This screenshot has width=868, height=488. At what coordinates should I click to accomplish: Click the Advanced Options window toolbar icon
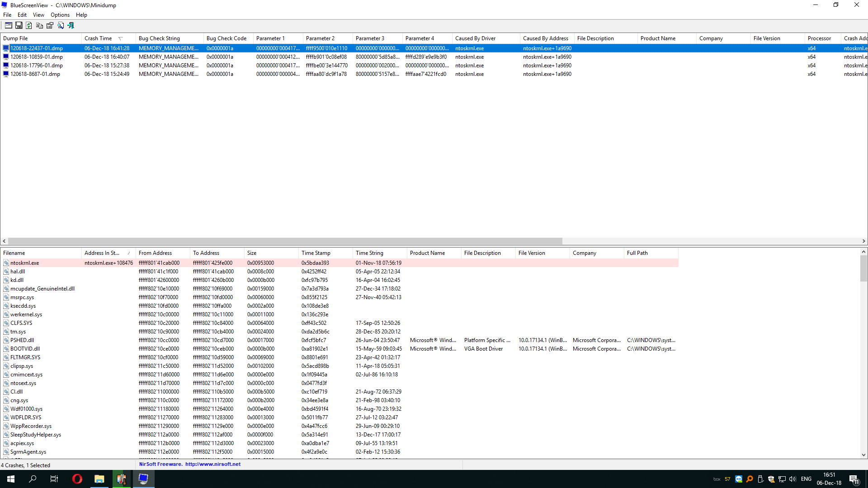9,26
